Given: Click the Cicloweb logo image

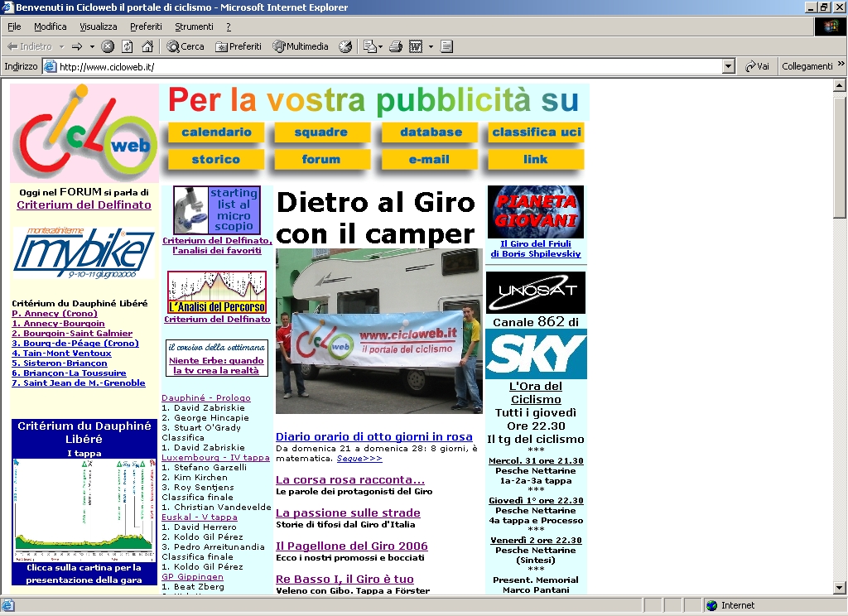Looking at the screenshot, I should tap(84, 133).
